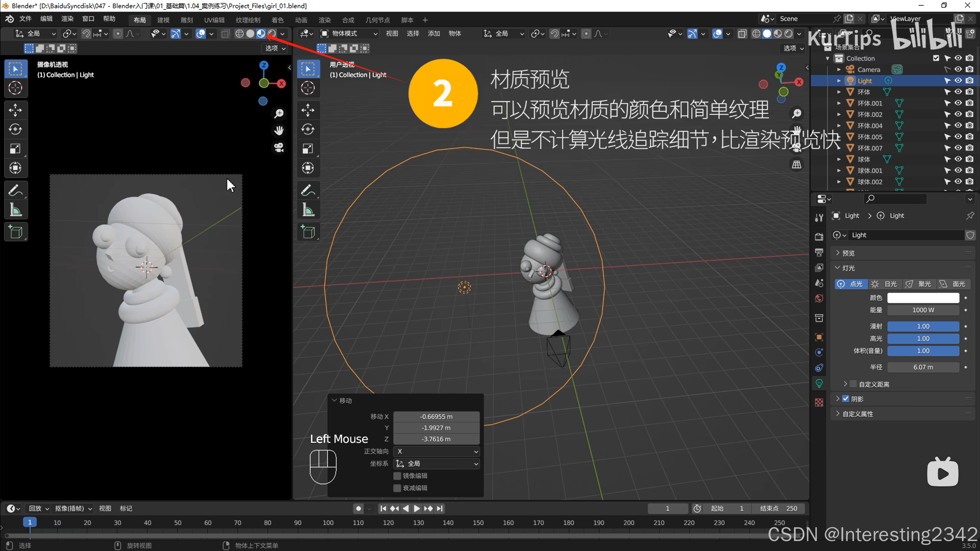Toggle the 阴影 shadow checkbox
This screenshot has height=551, width=980.
846,399
